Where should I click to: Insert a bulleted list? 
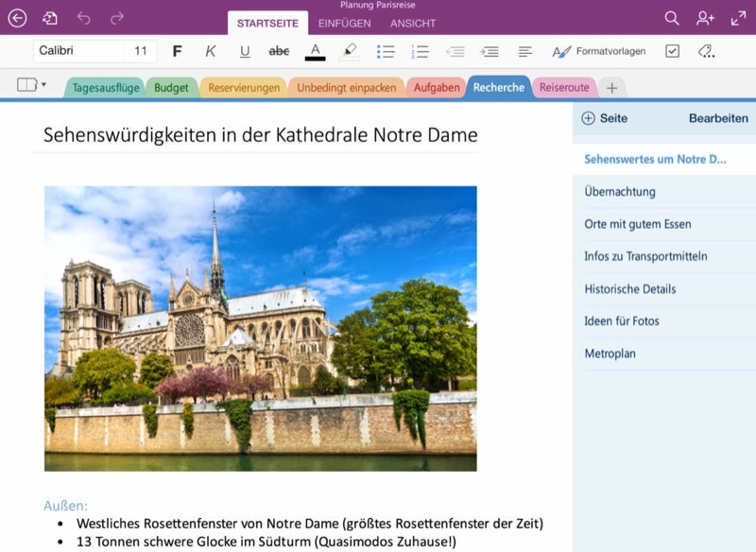tap(386, 51)
